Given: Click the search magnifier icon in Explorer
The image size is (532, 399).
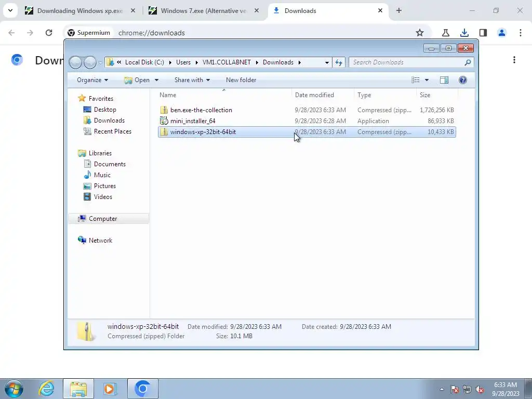Looking at the screenshot, I should click(468, 62).
